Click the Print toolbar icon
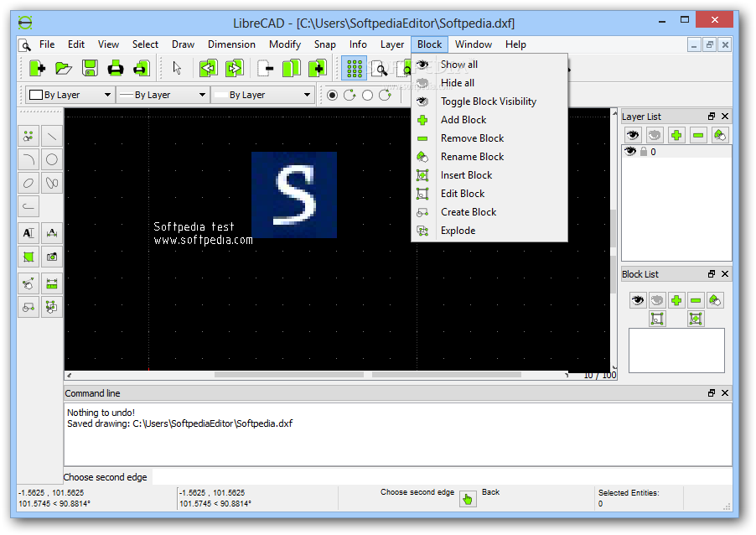 click(116, 69)
